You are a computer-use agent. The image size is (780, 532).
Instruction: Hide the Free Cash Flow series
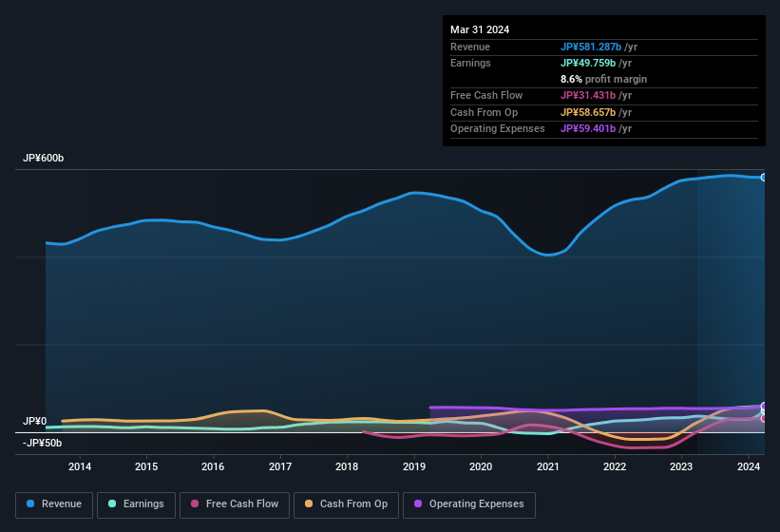coord(235,504)
